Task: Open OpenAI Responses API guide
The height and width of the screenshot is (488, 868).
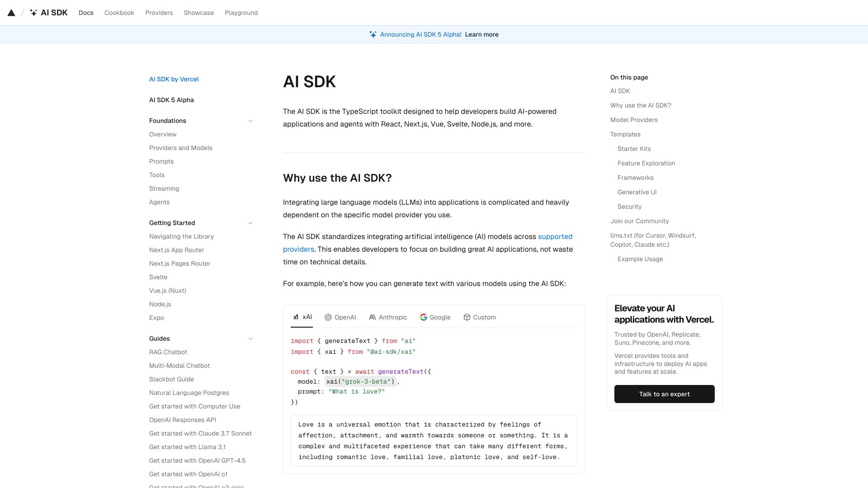Action: point(183,420)
